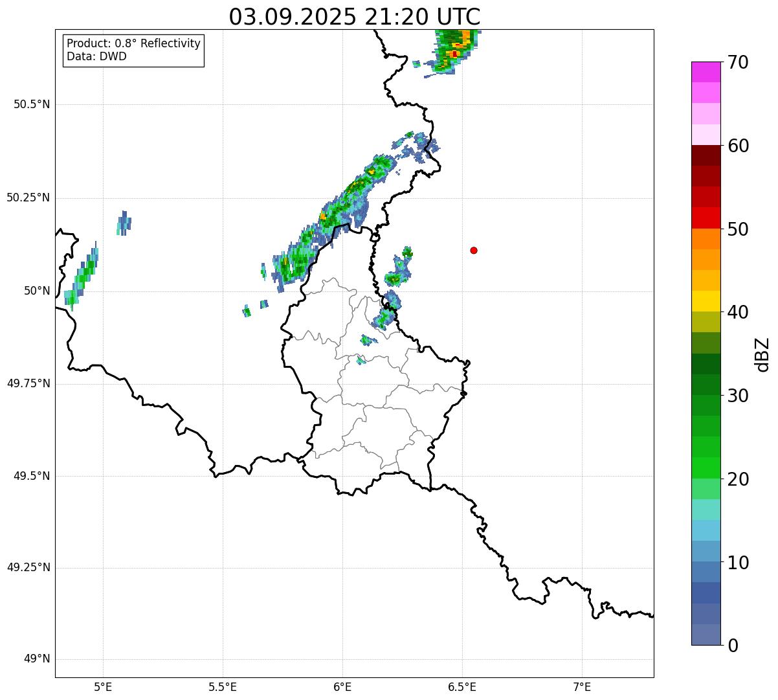Click the 50°N latitude label
Viewport: 778px width, 700px height.
[x=37, y=291]
